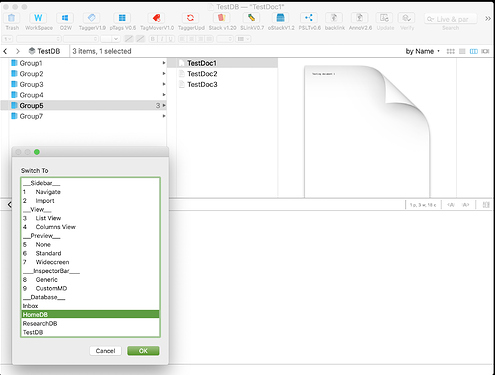Open the WorkSpace toolbar script

click(38, 18)
